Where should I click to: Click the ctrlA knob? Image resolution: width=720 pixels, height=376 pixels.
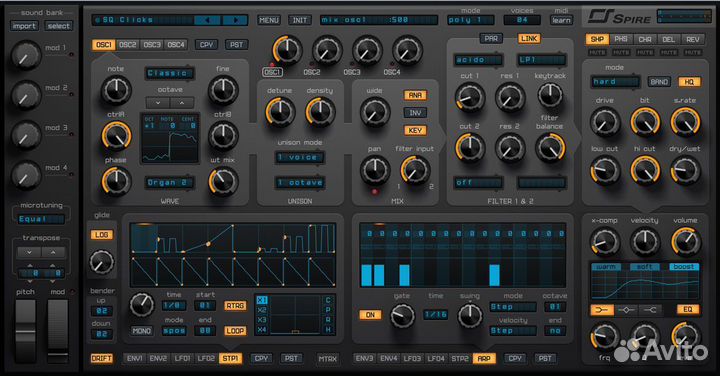click(x=116, y=136)
